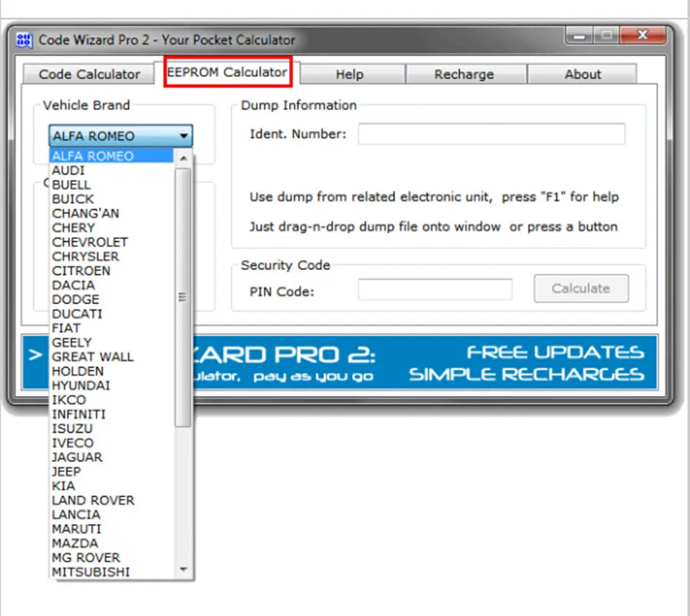Select HYUNDAI from the dropdown
The width and height of the screenshot is (690, 616).
point(111,385)
